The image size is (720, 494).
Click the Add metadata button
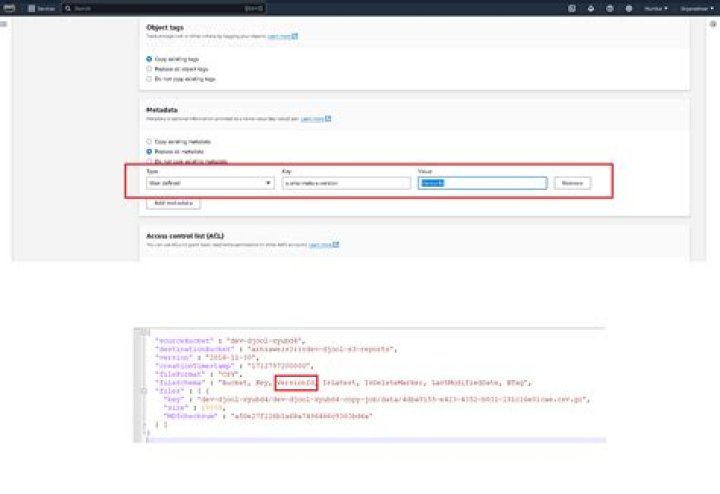[173, 203]
